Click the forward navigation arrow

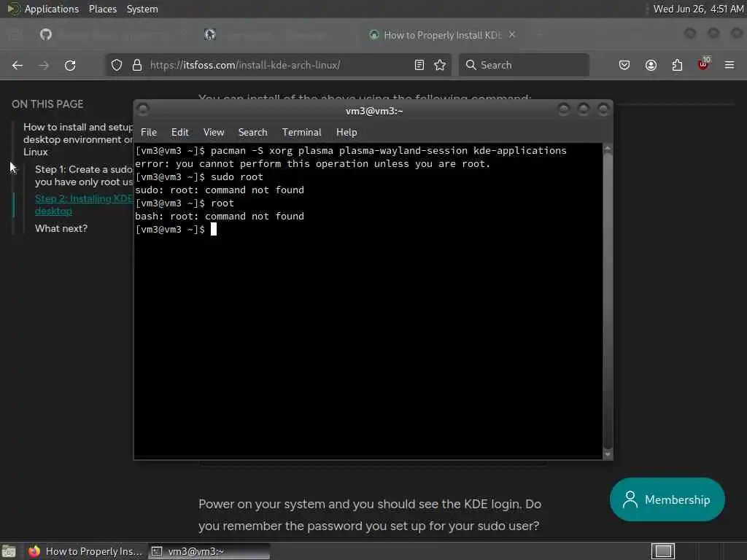44,65
